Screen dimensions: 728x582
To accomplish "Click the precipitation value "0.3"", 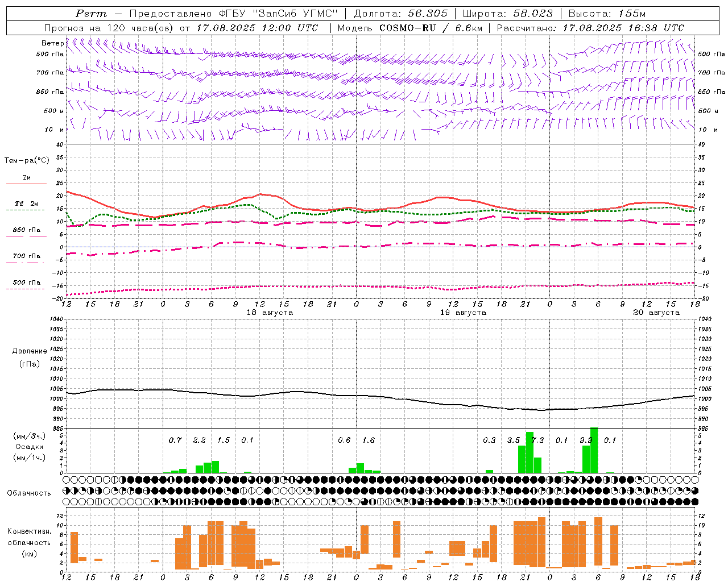I will coord(489,440).
